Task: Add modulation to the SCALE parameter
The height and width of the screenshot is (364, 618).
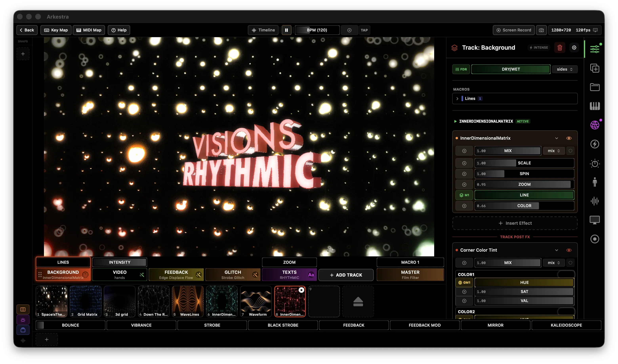Action: (464, 163)
